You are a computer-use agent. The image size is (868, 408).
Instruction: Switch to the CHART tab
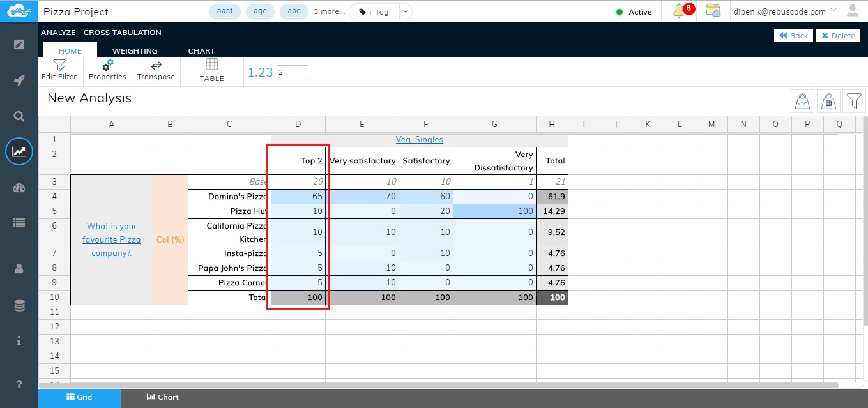coord(201,50)
